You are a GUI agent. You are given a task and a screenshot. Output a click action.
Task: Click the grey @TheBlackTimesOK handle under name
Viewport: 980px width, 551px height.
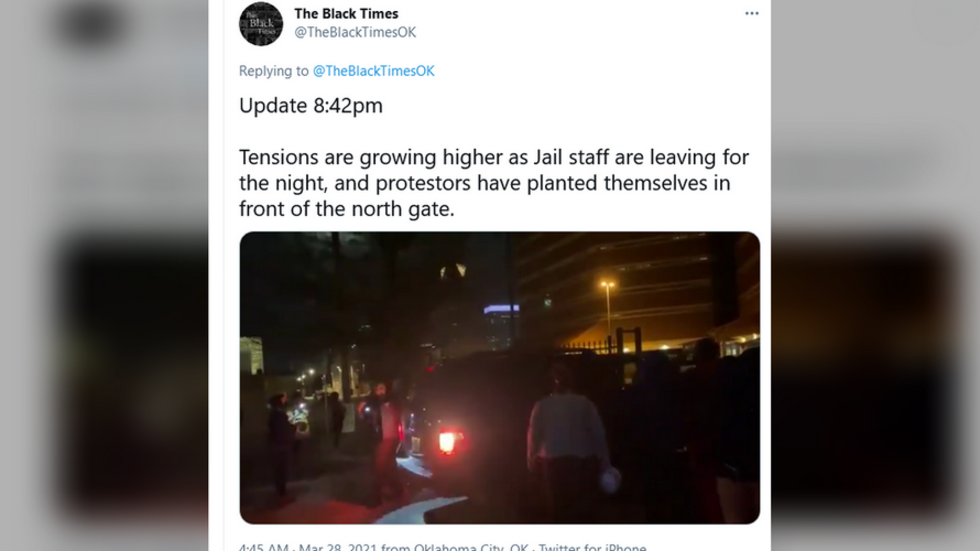pos(354,32)
